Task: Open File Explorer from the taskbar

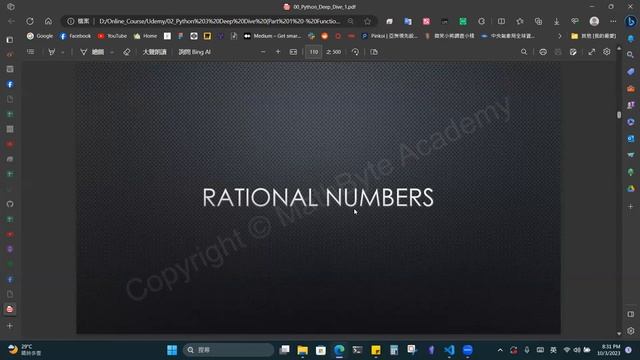Action: (x=302, y=350)
